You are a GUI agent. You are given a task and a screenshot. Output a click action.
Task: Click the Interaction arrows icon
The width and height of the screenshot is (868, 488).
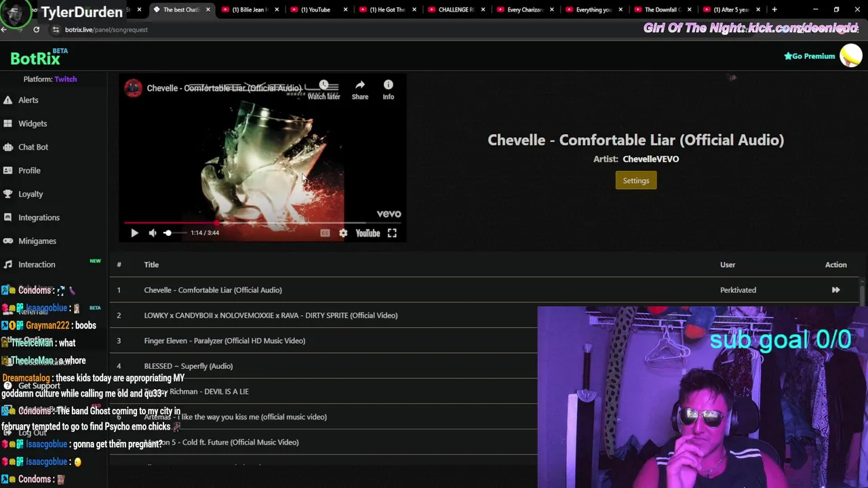click(7, 264)
